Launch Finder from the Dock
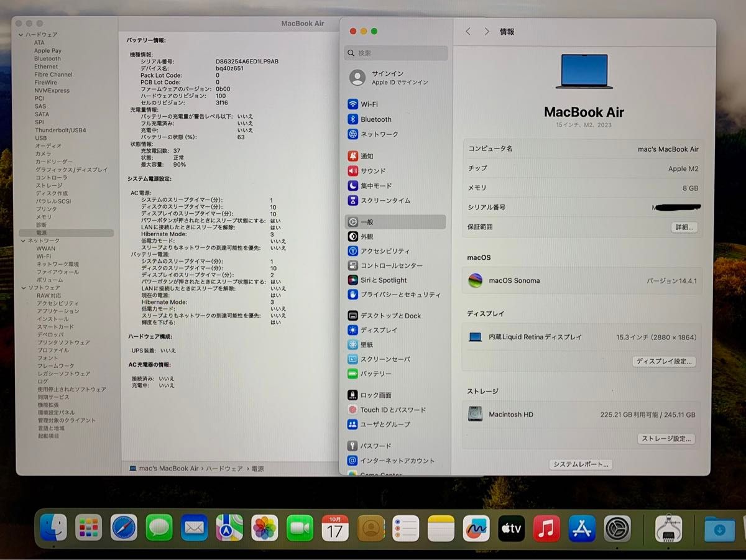This screenshot has height=560, width=746. [x=53, y=528]
